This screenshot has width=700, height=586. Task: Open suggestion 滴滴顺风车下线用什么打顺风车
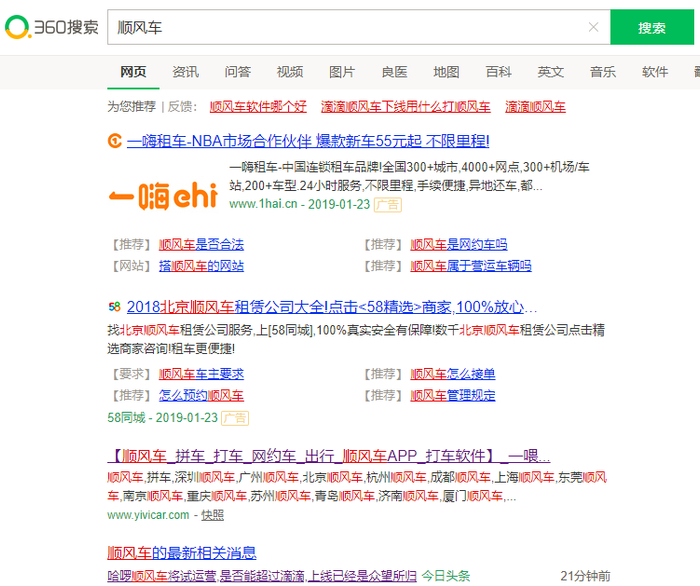(405, 107)
